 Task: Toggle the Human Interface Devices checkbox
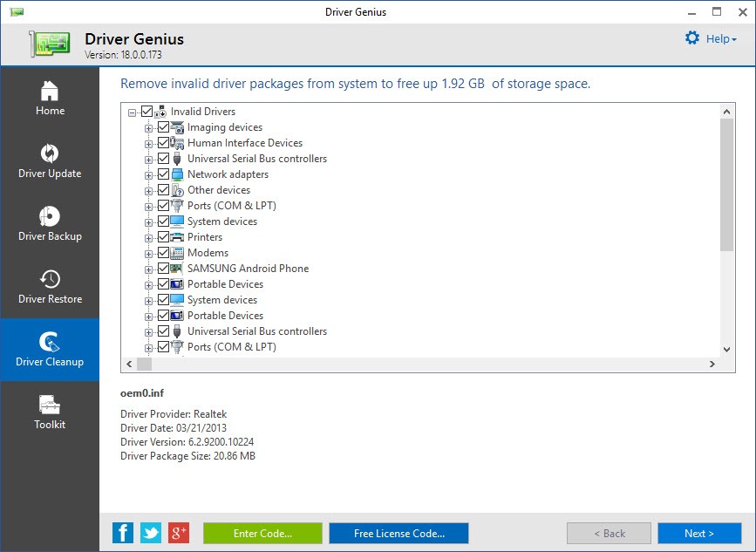163,143
